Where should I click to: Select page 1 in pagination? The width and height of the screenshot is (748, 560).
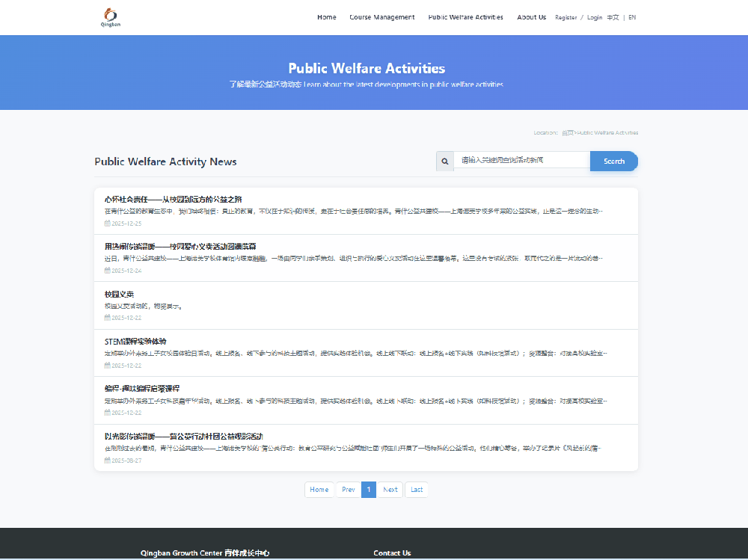[369, 490]
